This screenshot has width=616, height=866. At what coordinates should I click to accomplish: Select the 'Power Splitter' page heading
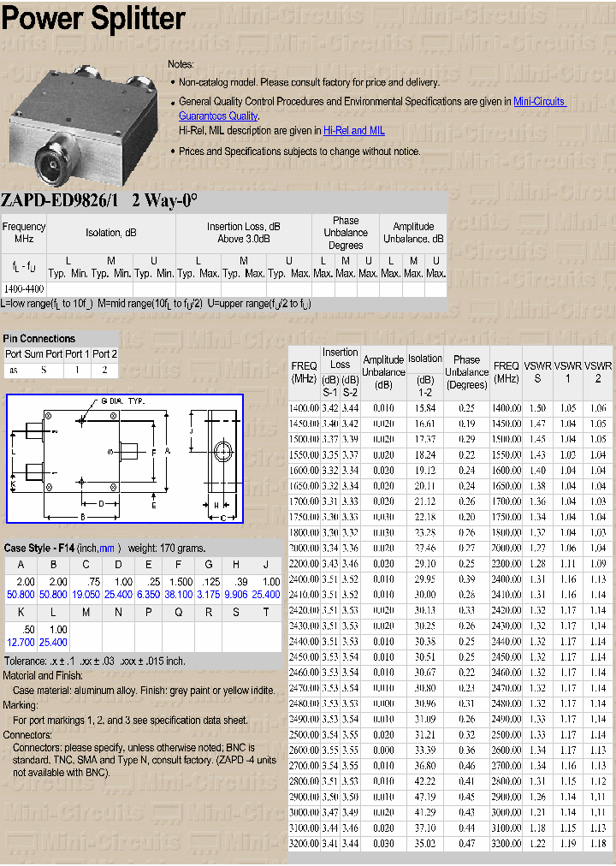pyautogui.click(x=93, y=18)
